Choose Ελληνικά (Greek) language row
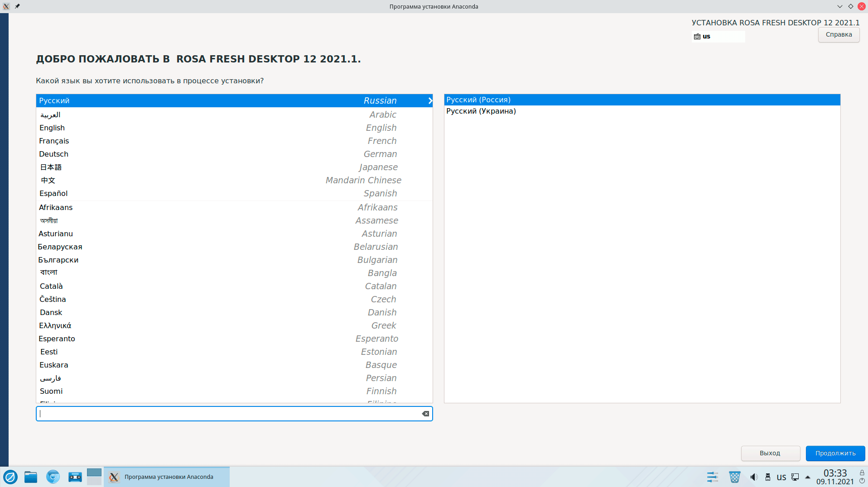The width and height of the screenshot is (868, 487). point(234,325)
